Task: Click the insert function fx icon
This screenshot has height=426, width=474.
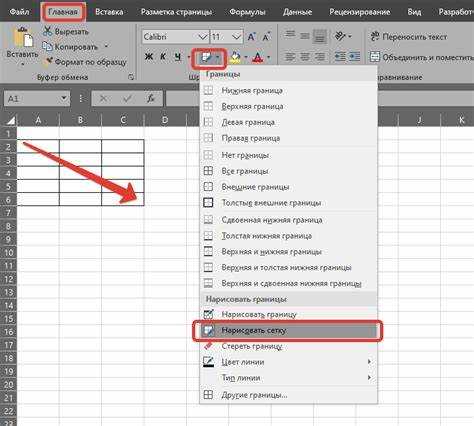Action: [x=151, y=99]
